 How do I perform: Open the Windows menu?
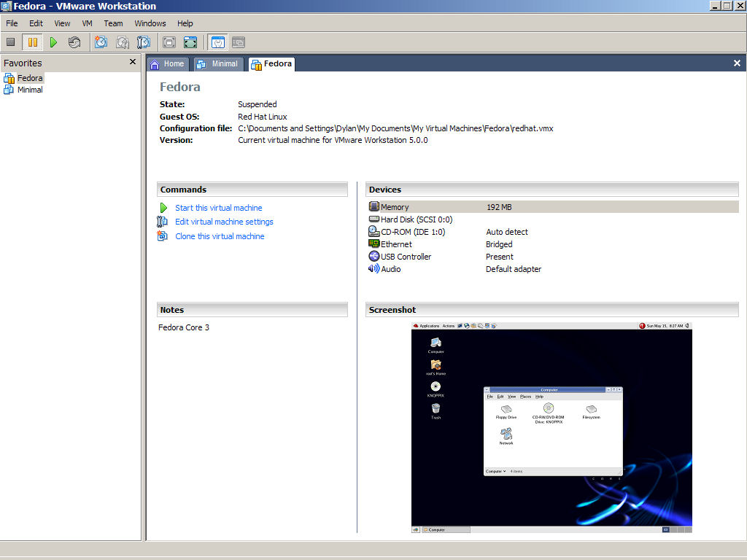point(150,23)
